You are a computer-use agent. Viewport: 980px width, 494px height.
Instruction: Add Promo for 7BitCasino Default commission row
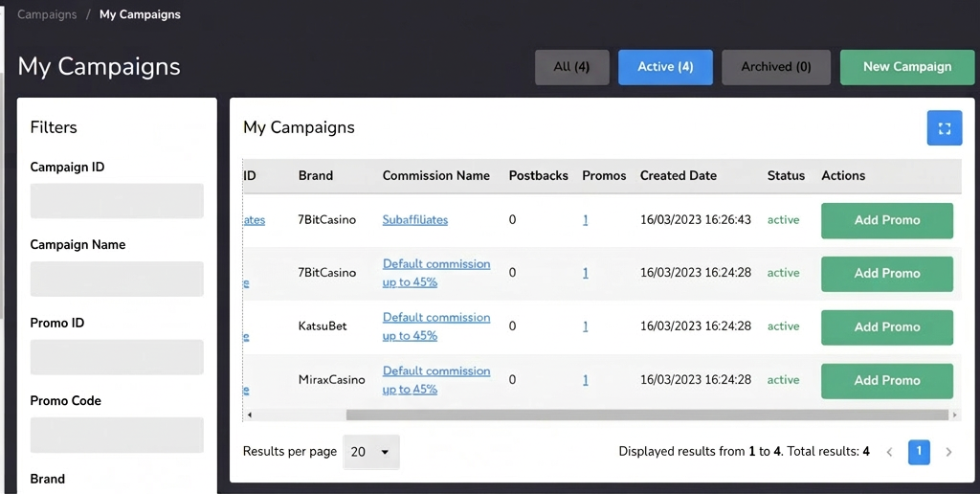pos(887,273)
